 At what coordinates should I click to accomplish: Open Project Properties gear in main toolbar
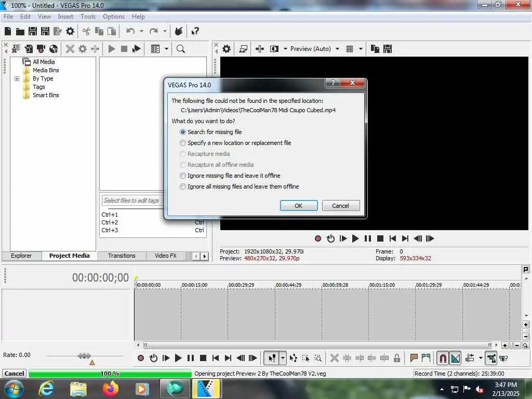(70, 32)
